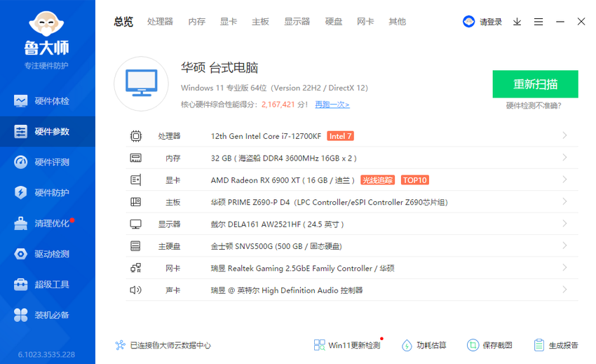The height and width of the screenshot is (364, 596).
Task: Click version number 6.1023.3535.228
Action: click(x=46, y=354)
